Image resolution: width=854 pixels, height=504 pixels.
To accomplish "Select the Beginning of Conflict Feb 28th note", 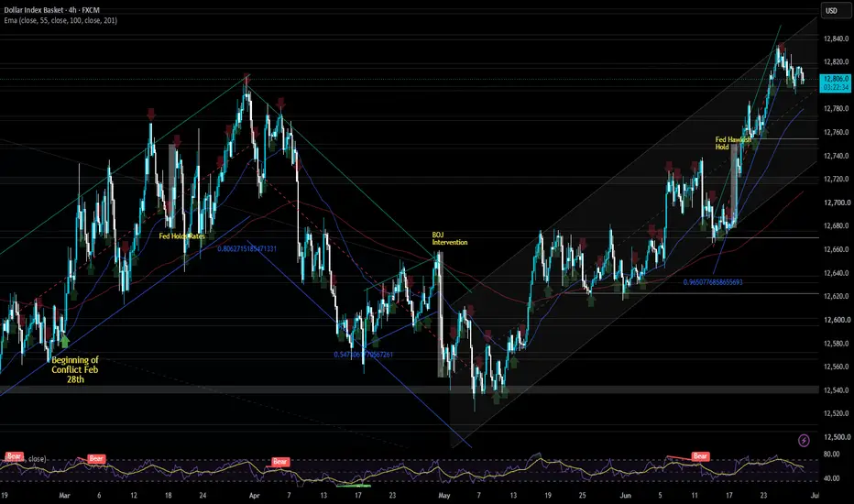I will point(75,370).
